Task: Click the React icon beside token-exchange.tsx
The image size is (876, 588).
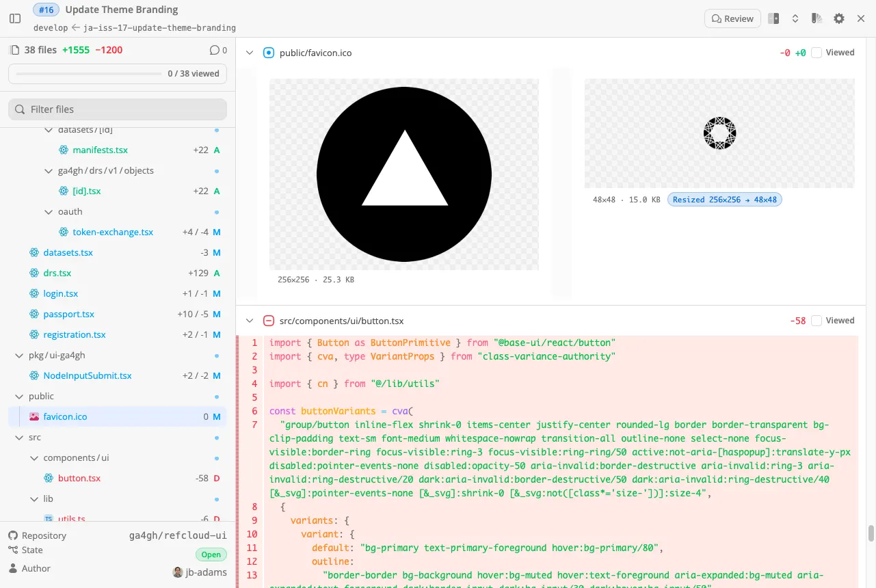Action: (x=64, y=232)
